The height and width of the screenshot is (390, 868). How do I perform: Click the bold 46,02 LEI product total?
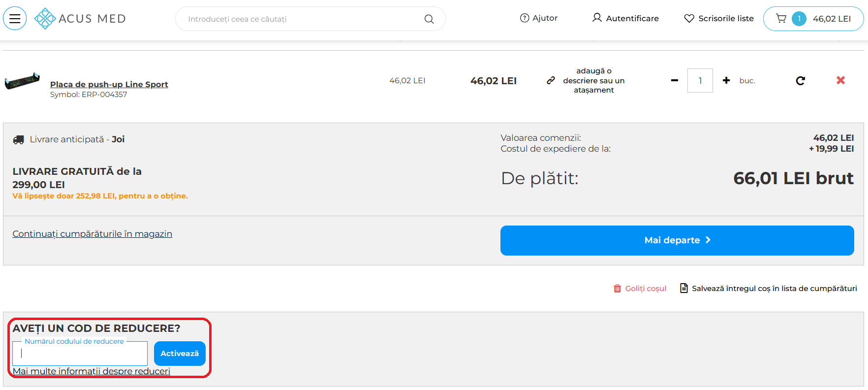pos(494,81)
